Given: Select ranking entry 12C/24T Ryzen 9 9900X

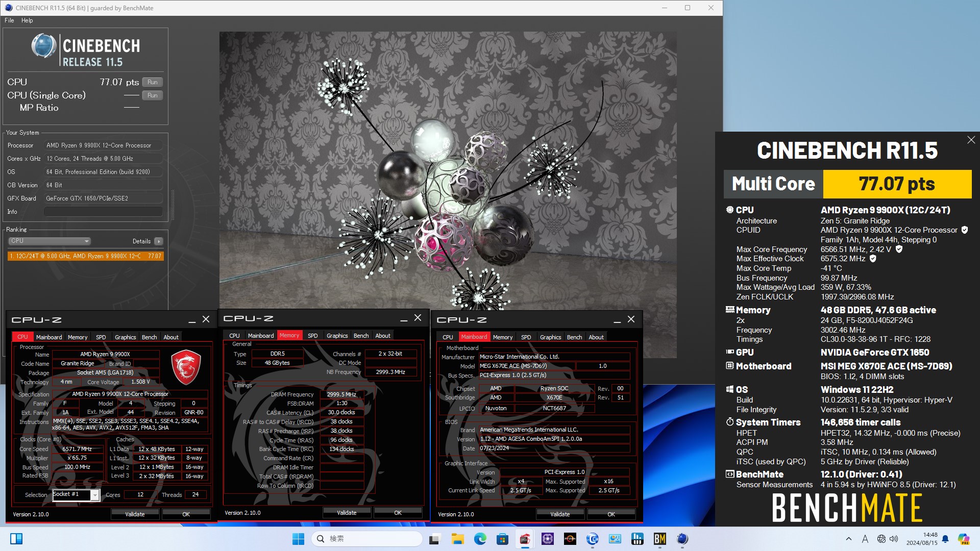Looking at the screenshot, I should [86, 256].
